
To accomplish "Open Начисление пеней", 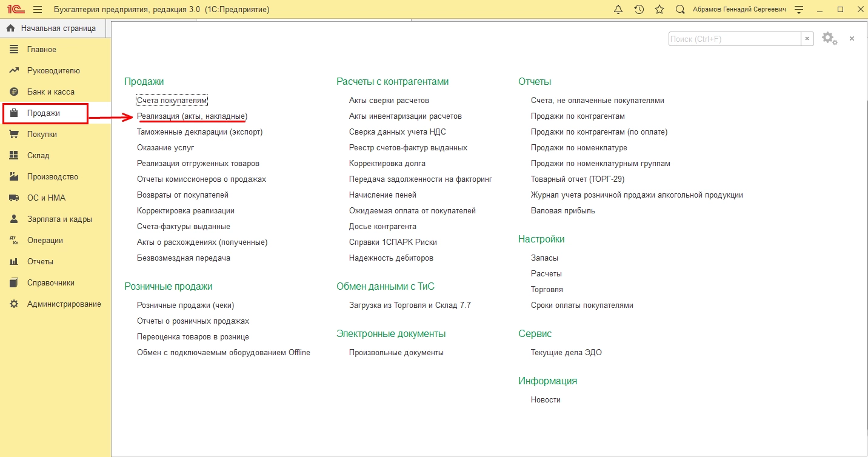I will pos(382,195).
